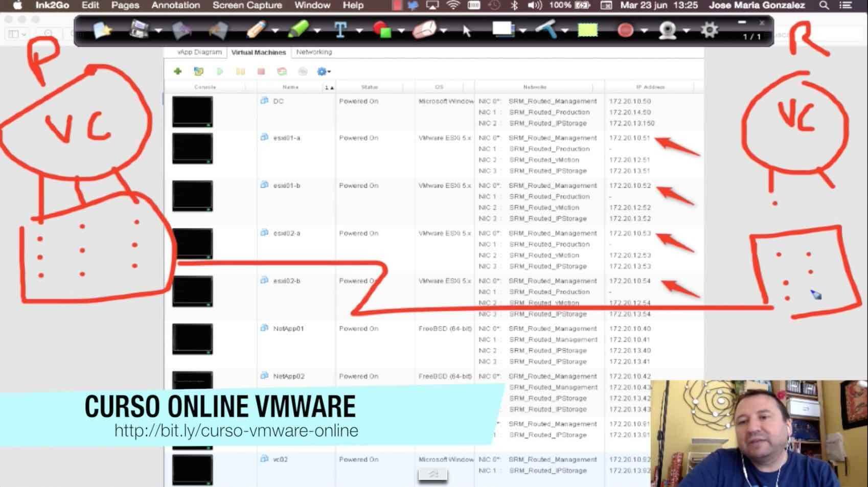Choose the shapes tool in Ink2Go toolbar
The height and width of the screenshot is (487, 868).
(x=382, y=30)
